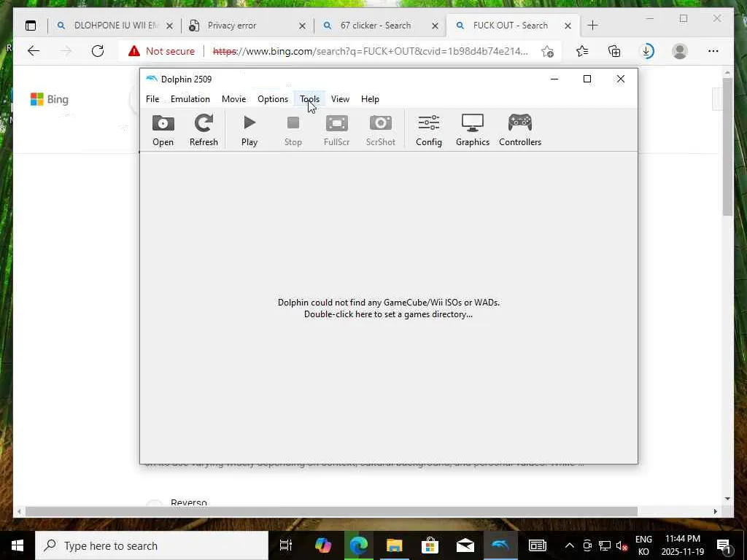Click the Bing URL in address bar
The height and width of the screenshot is (560, 747).
[x=370, y=51]
